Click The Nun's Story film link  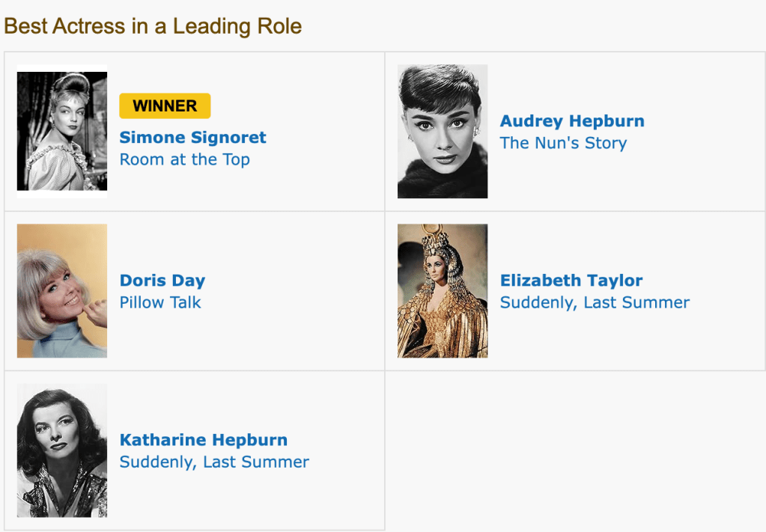point(563,143)
